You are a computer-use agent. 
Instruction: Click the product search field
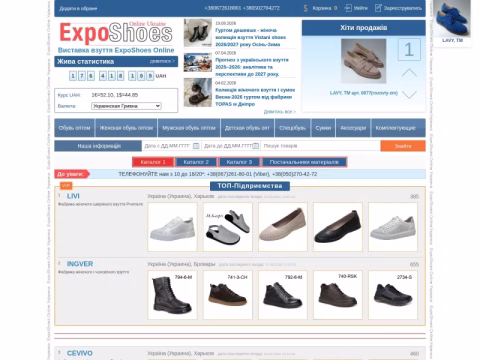(x=320, y=146)
